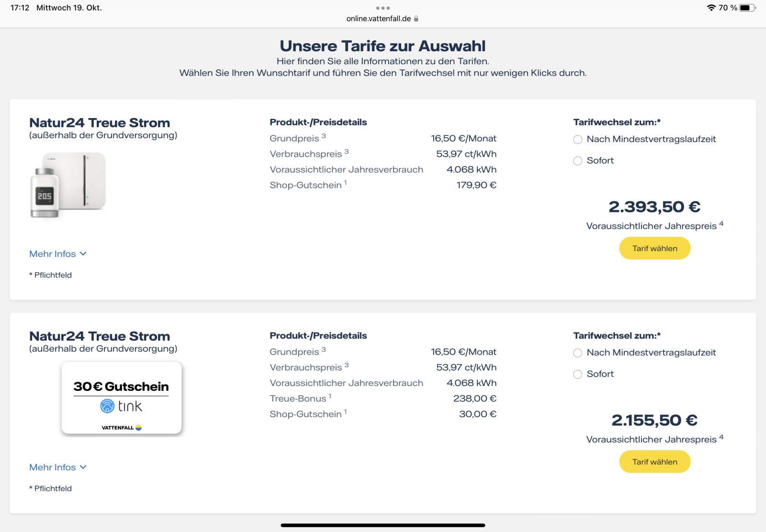766x532 pixels.
Task: Tap the clock time in the status bar
Action: pyautogui.click(x=20, y=8)
